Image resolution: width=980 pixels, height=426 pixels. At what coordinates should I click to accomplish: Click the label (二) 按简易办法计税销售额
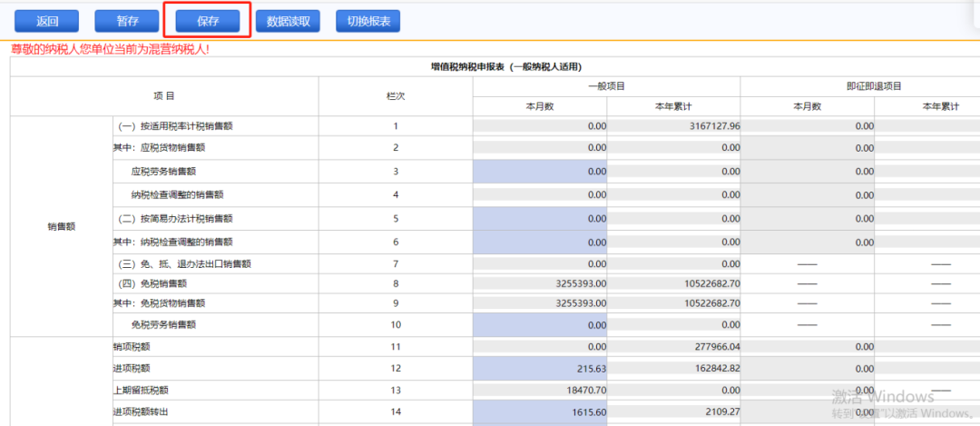[x=175, y=219]
